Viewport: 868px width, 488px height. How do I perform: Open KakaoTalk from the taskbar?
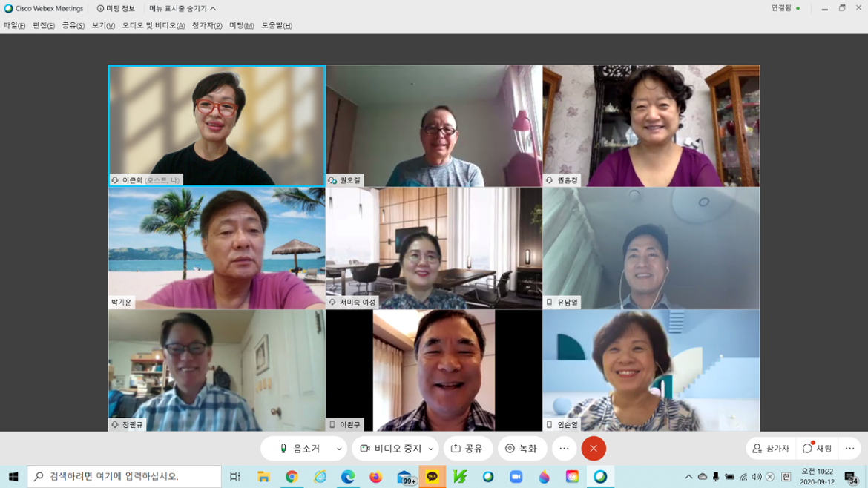[432, 477]
